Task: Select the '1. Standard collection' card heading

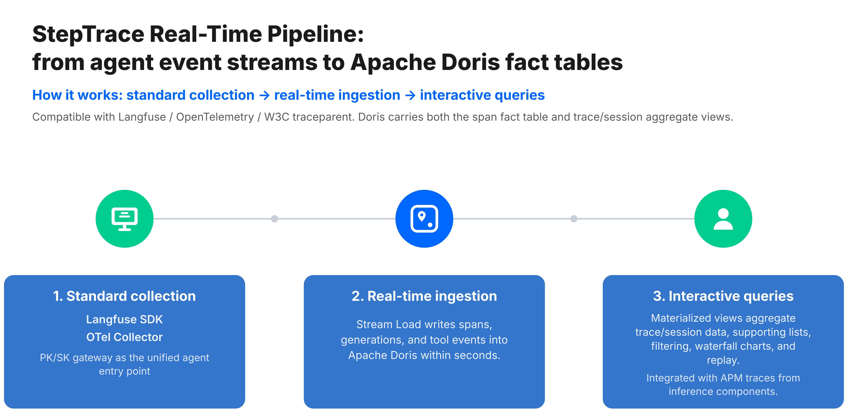Action: coord(124,296)
